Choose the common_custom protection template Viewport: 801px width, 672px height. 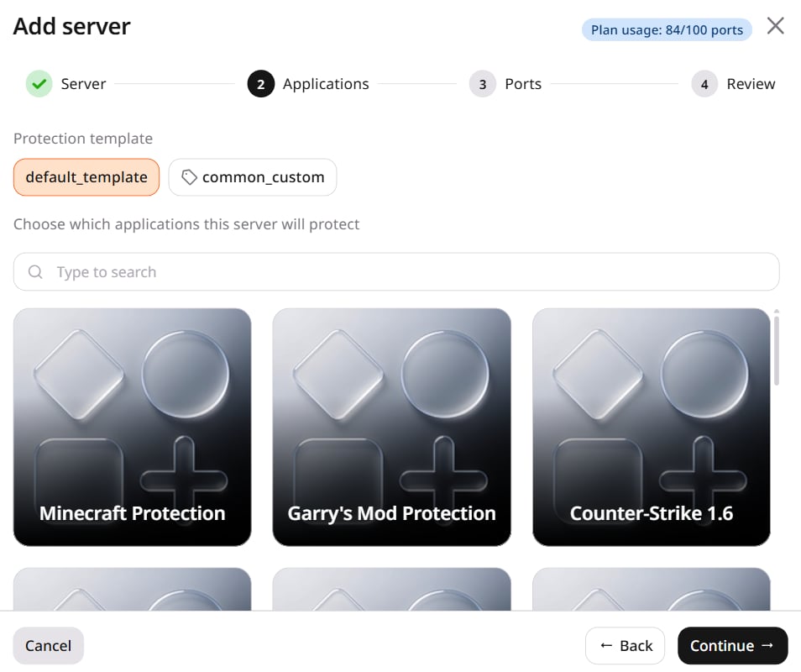pos(253,177)
